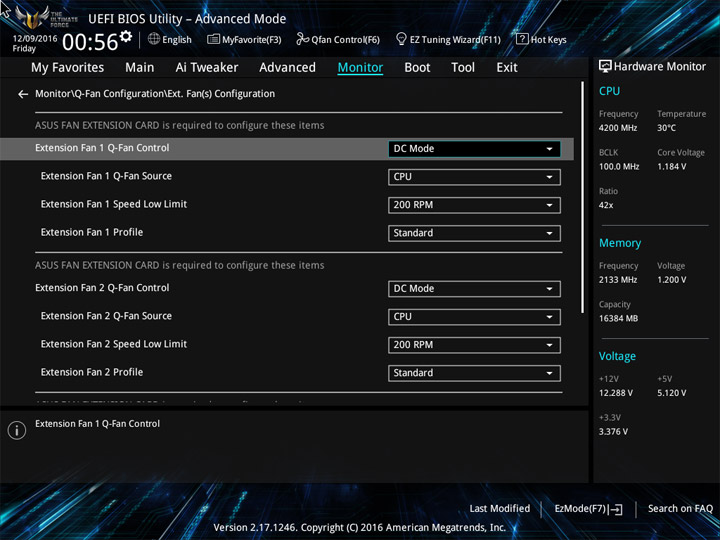Click the +12V reading 12.288 V
Image resolution: width=720 pixels, height=540 pixels.
[x=616, y=393]
